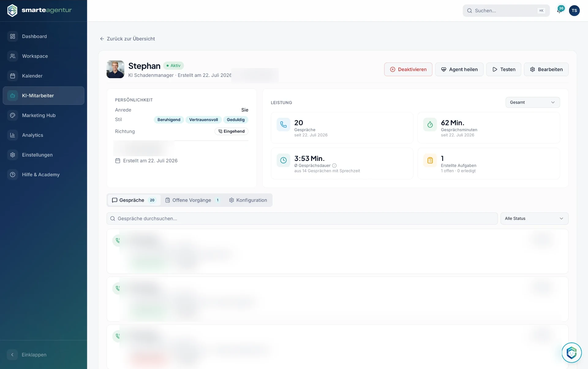Image resolution: width=588 pixels, height=369 pixels.
Task: Click the Beruhigend style tag
Action: [169, 120]
